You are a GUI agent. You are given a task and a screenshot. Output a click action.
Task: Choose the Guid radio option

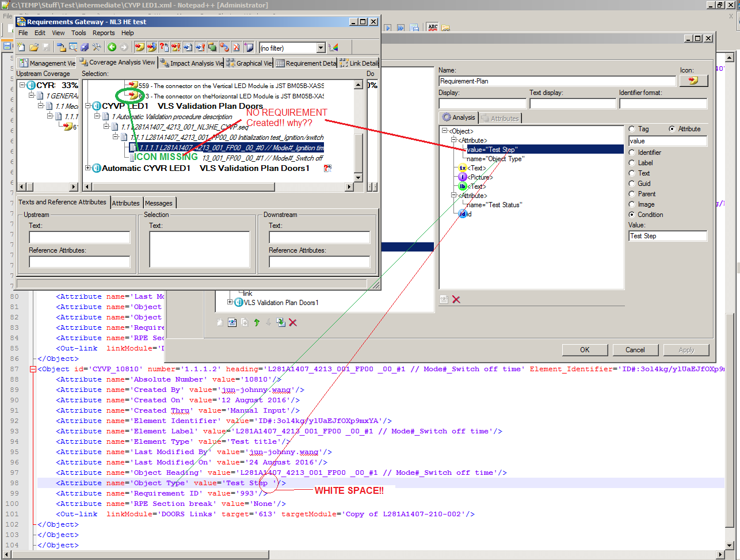633,184
